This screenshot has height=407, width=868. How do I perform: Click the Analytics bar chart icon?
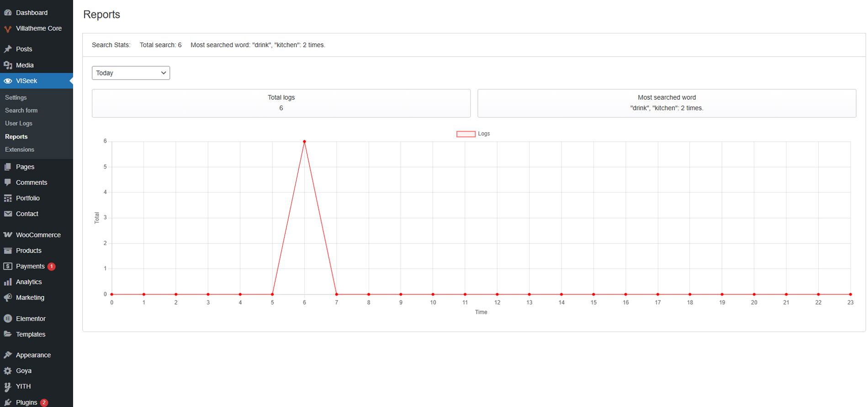pos(8,282)
